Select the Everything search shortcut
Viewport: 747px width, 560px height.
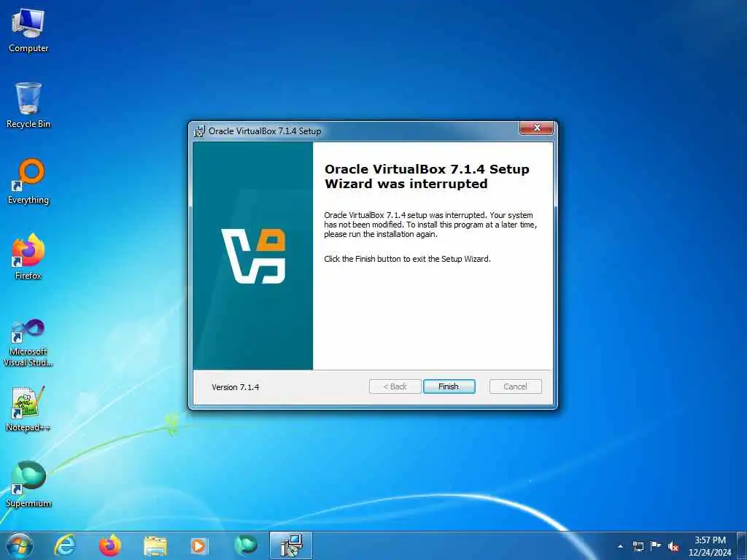pyautogui.click(x=28, y=182)
